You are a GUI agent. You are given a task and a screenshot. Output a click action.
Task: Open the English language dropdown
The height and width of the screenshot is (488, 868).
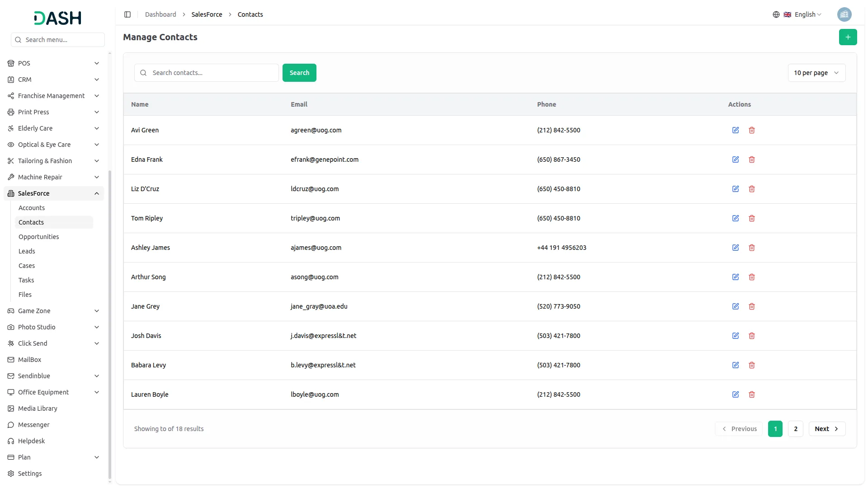click(x=797, y=14)
